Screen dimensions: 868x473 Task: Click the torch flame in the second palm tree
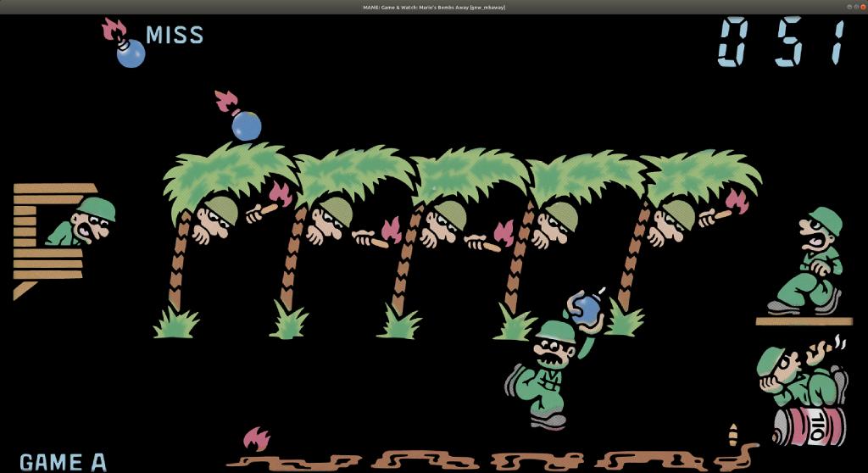[x=391, y=231]
